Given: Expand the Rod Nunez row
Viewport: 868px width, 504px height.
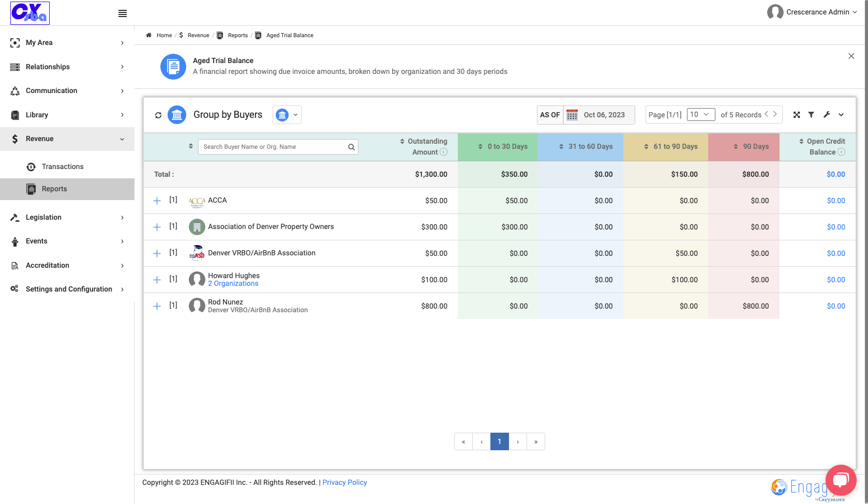Looking at the screenshot, I should 157,306.
